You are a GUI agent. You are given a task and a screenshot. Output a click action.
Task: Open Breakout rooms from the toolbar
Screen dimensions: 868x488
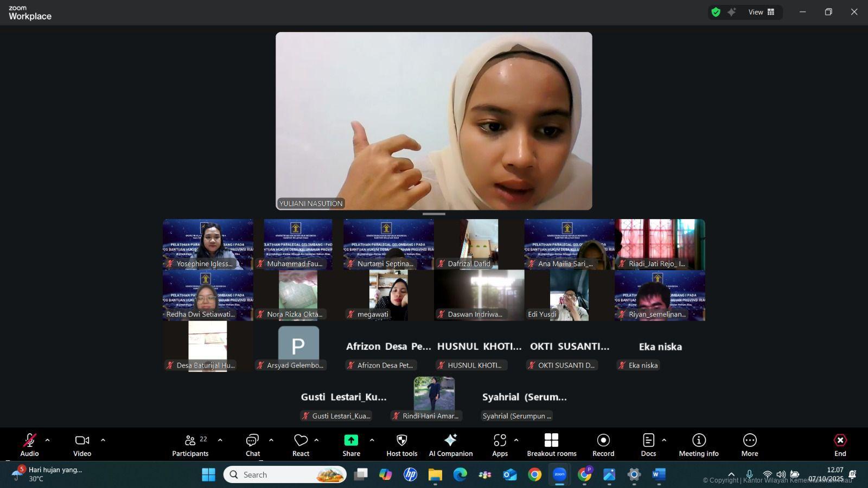551,440
